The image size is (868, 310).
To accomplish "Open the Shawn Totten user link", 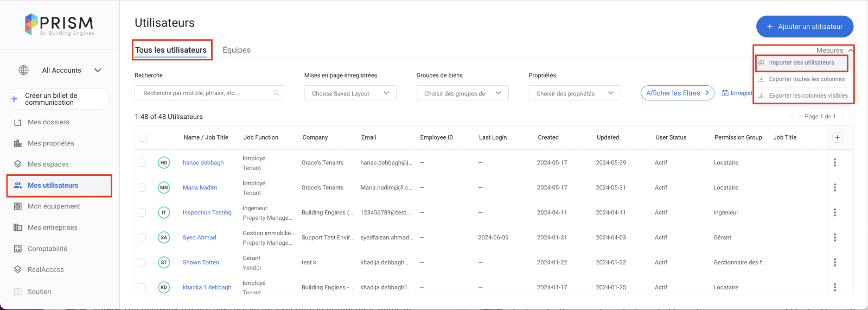I will pos(201,262).
